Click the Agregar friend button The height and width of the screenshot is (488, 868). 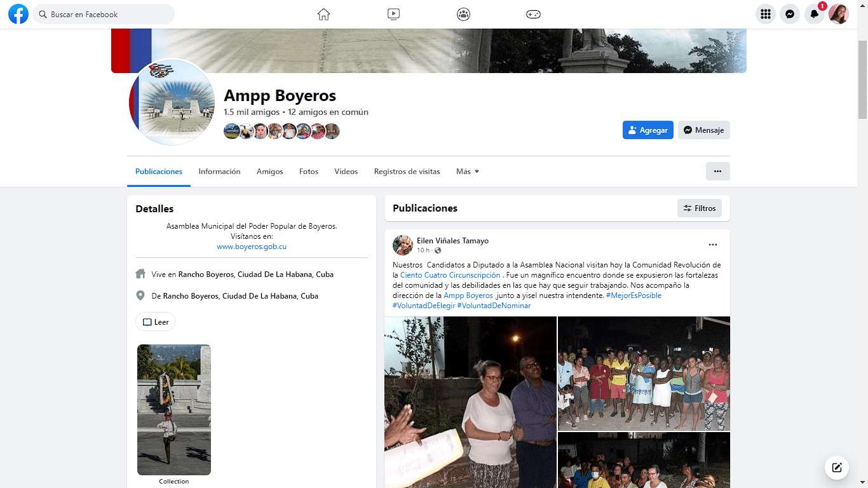point(648,130)
